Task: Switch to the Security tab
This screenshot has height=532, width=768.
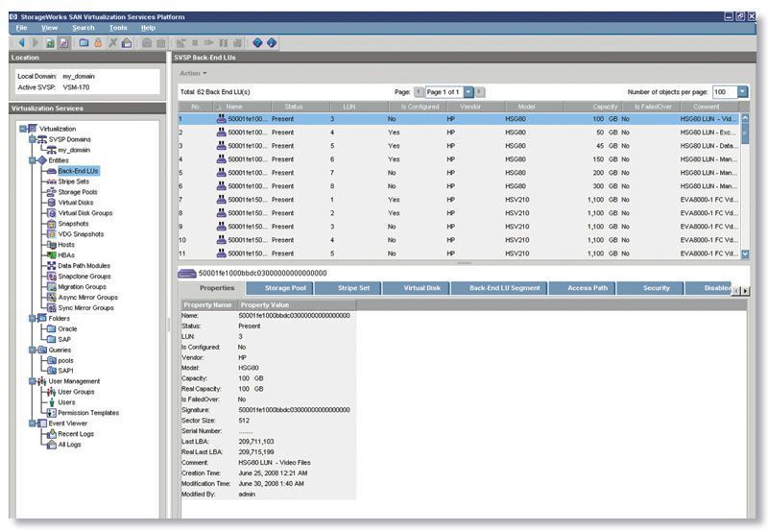Action: (651, 288)
